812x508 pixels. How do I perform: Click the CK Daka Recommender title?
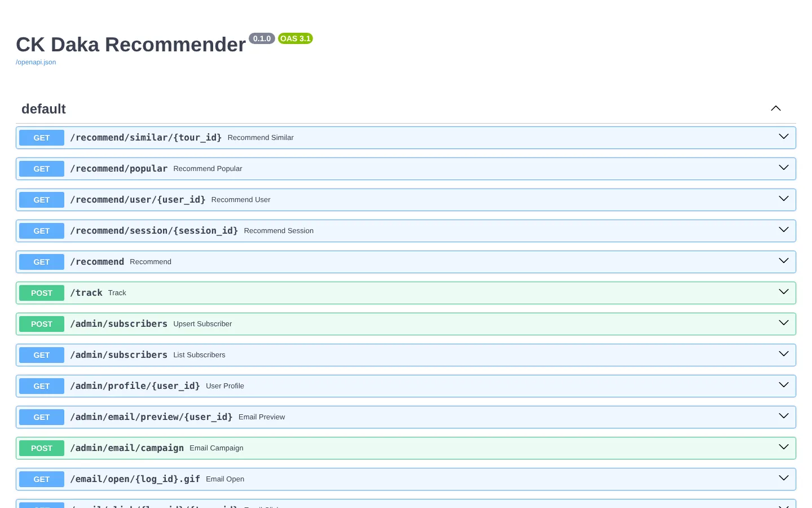pyautogui.click(x=131, y=45)
